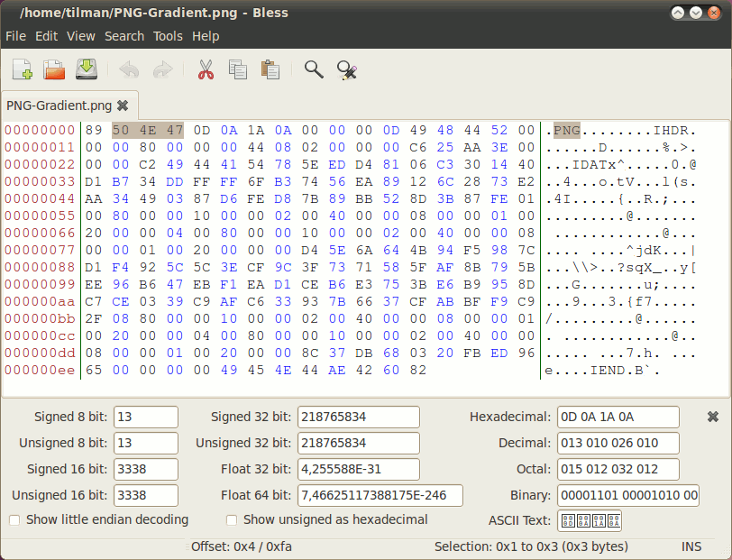Open a file from disk
Viewport: 732px width, 560px height.
point(53,69)
